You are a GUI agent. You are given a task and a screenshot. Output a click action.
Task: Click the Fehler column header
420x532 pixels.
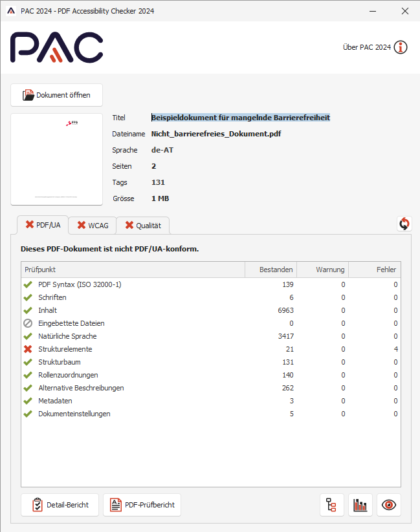tap(375, 270)
